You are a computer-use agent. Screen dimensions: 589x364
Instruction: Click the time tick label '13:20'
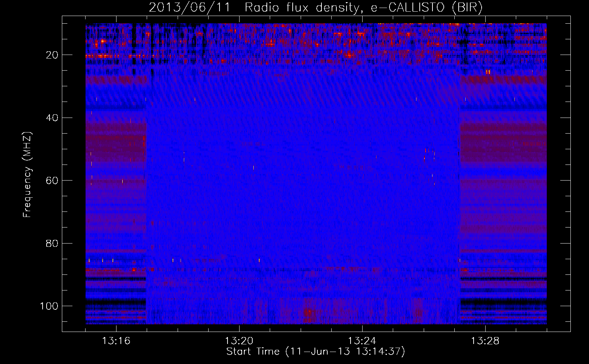(239, 341)
